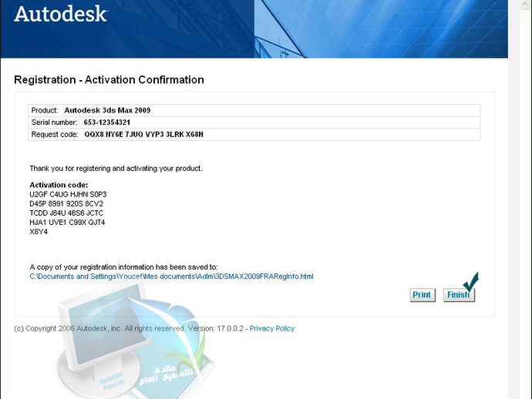Click the Activation code: label
Viewport: 532px width, 399px height.
point(59,185)
